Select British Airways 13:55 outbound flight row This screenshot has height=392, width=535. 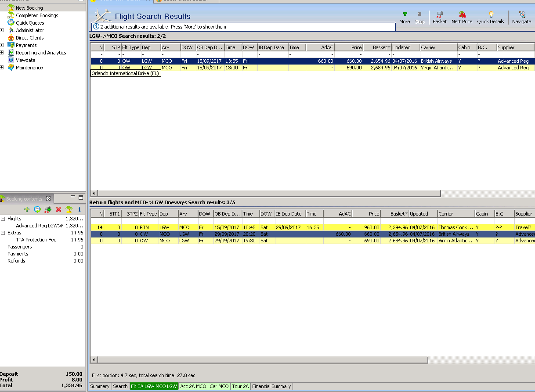point(312,61)
